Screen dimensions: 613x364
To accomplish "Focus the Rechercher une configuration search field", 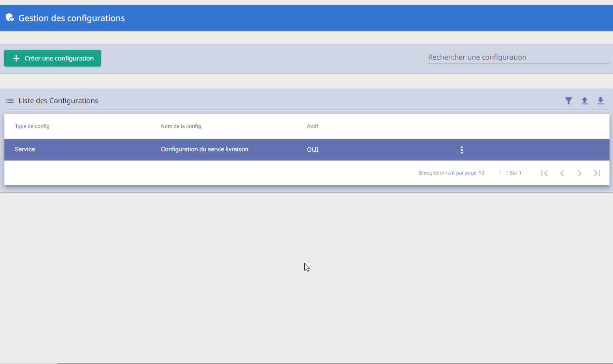I will tap(519, 57).
